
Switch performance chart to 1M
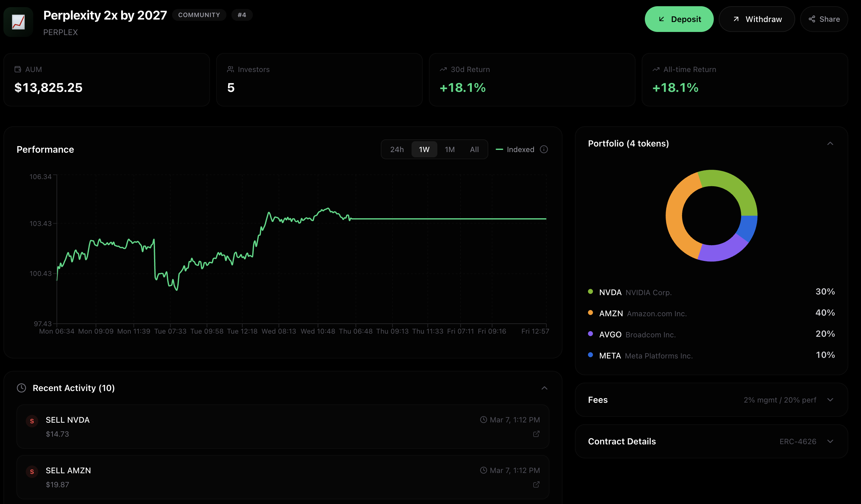449,149
